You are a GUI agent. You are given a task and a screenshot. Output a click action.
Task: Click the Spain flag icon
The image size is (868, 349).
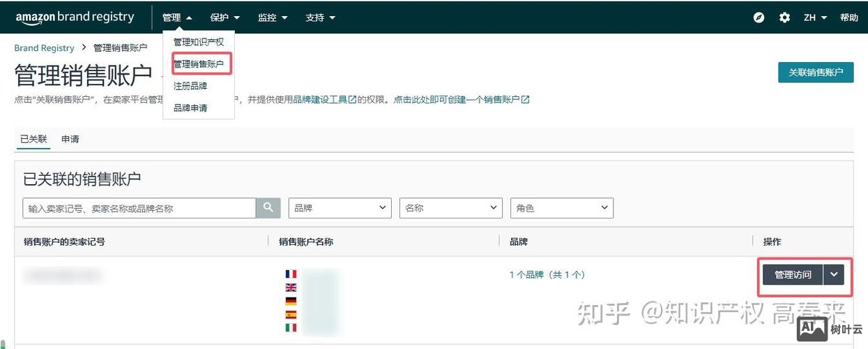[x=291, y=314]
